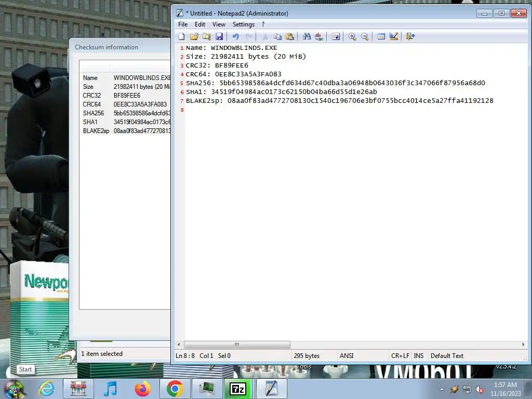
Task: Select the CRC64 row in Checksum information
Action: coord(126,104)
